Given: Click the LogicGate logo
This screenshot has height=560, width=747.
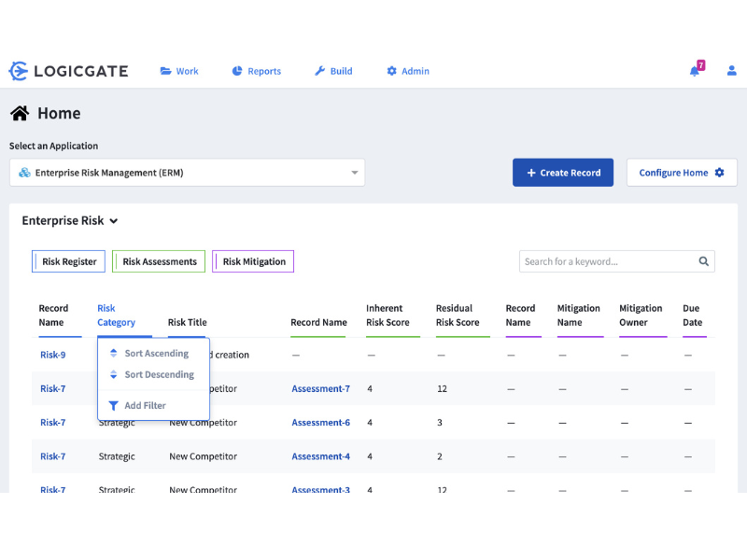Looking at the screenshot, I should [x=68, y=70].
